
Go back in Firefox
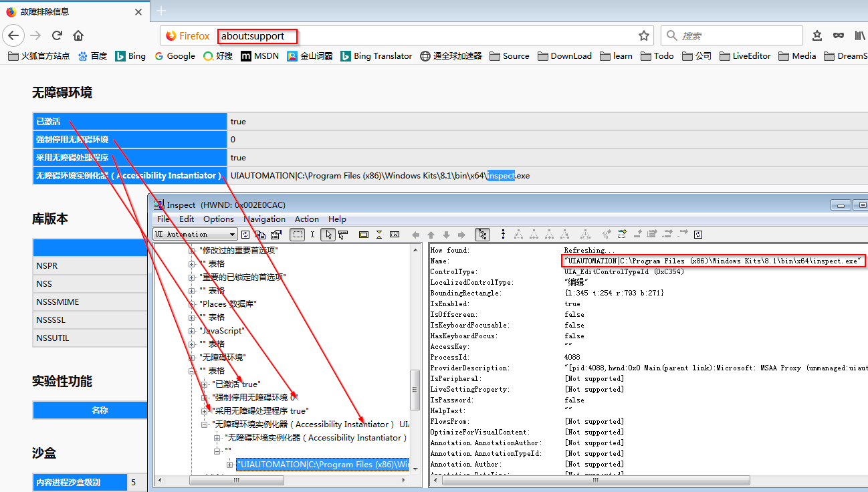pos(13,35)
